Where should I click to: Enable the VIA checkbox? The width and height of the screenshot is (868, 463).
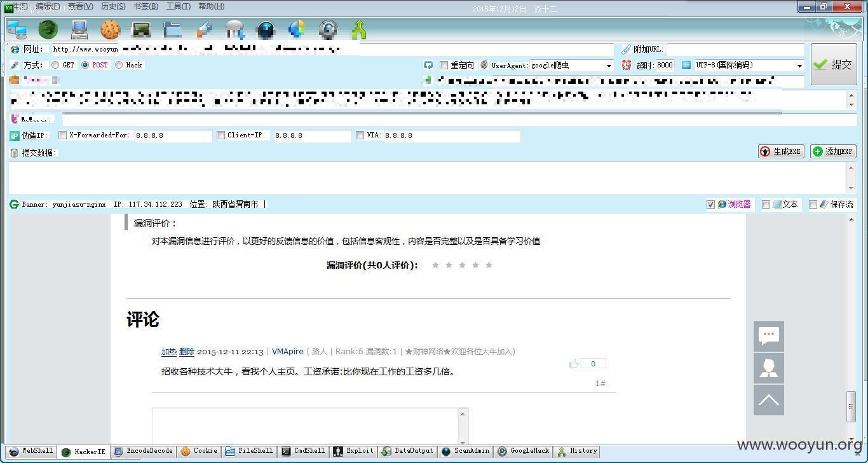(360, 135)
